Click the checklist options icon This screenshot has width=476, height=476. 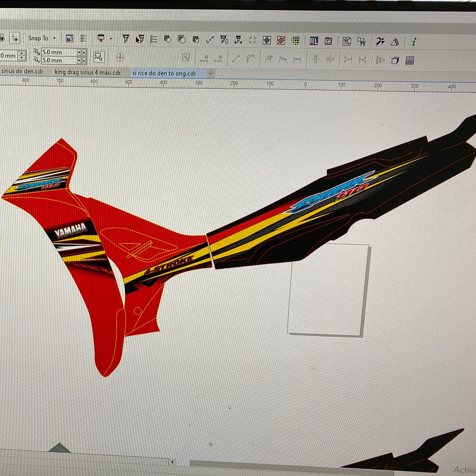pos(84,38)
